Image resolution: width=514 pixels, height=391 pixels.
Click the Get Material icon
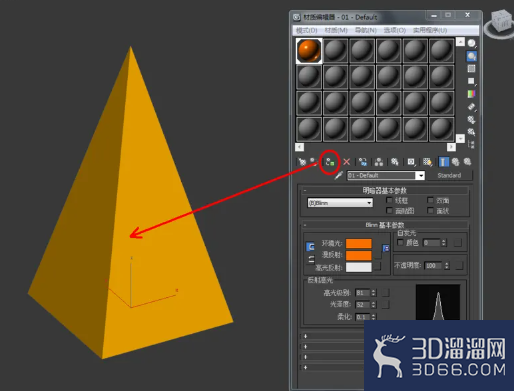pos(302,162)
